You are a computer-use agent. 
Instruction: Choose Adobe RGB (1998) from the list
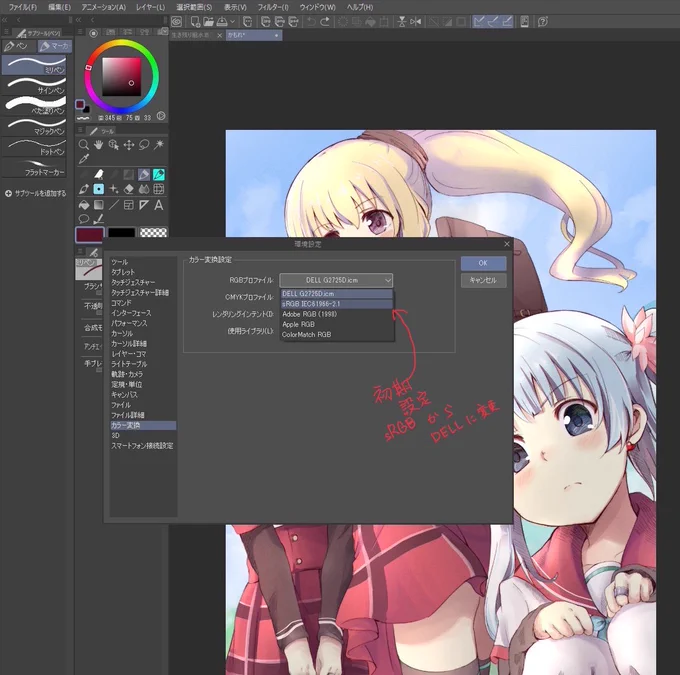click(337, 314)
